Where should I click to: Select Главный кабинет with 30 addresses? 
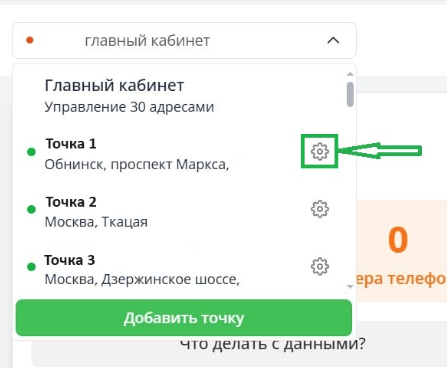[x=180, y=96]
